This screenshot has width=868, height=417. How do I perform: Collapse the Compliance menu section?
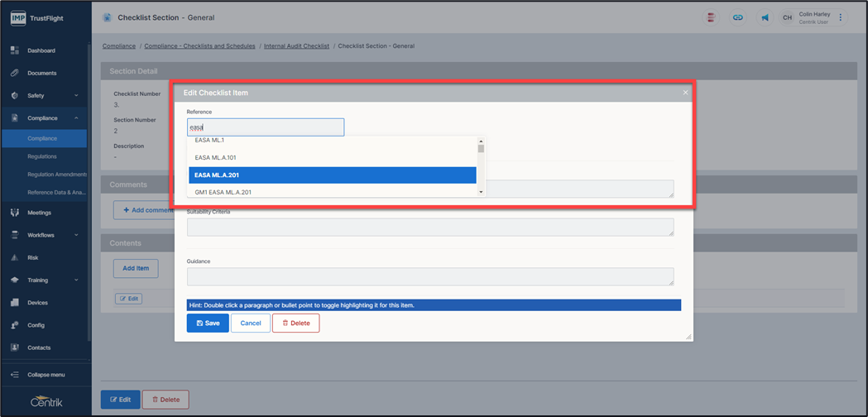[x=76, y=118]
